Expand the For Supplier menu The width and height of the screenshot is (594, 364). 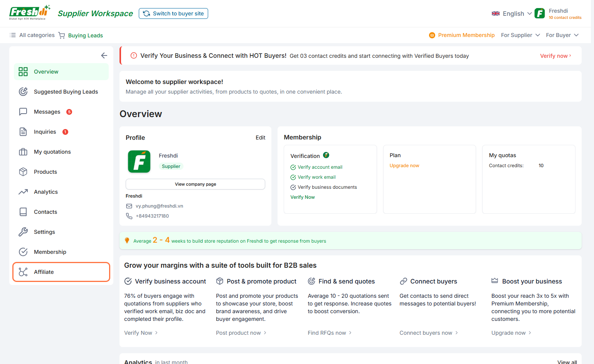click(520, 35)
